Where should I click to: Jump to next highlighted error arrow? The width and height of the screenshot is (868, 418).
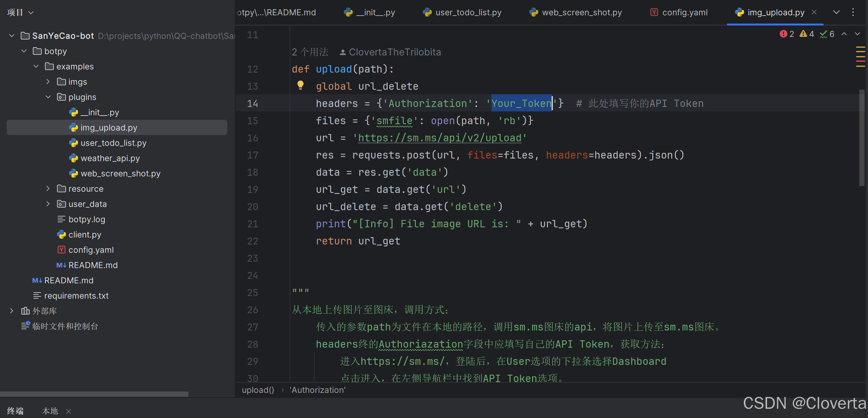click(x=857, y=34)
